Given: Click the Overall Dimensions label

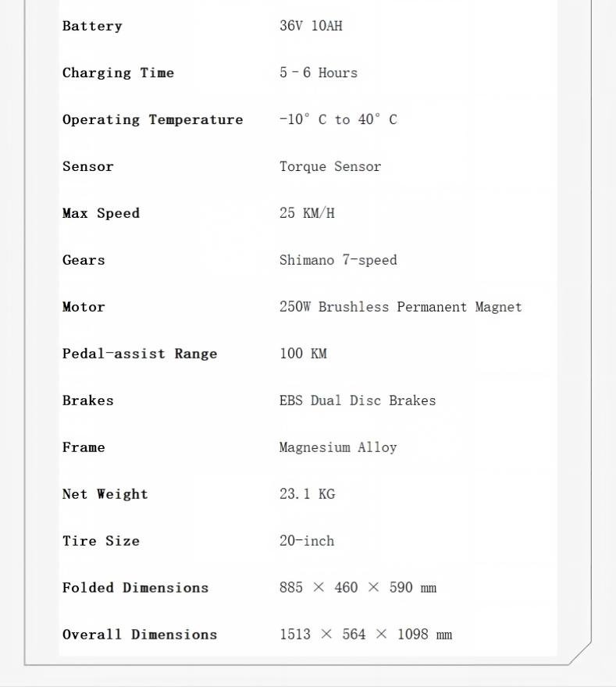Looking at the screenshot, I should tap(139, 635).
